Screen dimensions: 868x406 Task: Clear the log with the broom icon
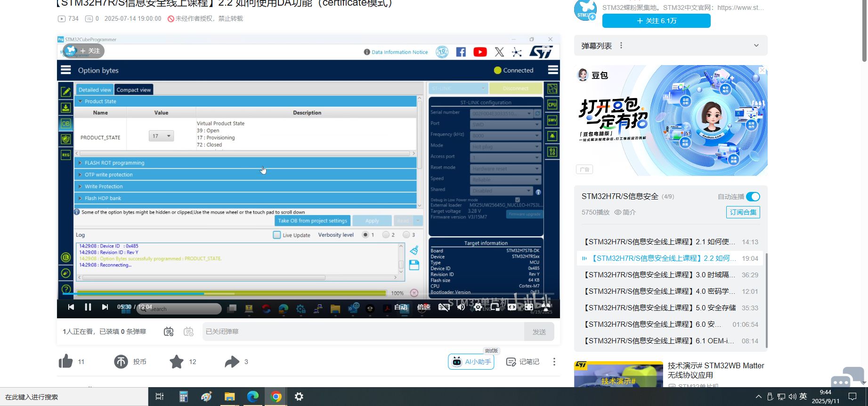pyautogui.click(x=414, y=250)
